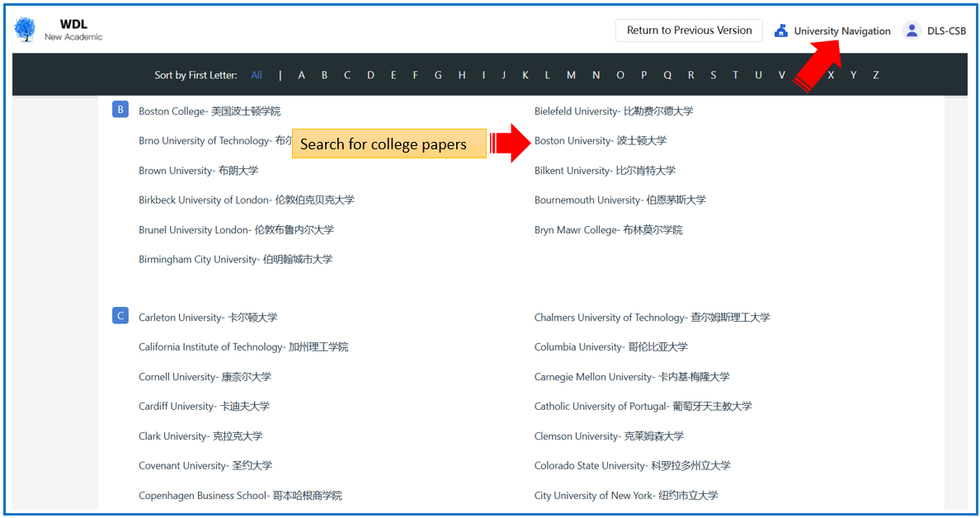The height and width of the screenshot is (518, 980).
Task: Jump to letter Z in filter
Action: 876,75
